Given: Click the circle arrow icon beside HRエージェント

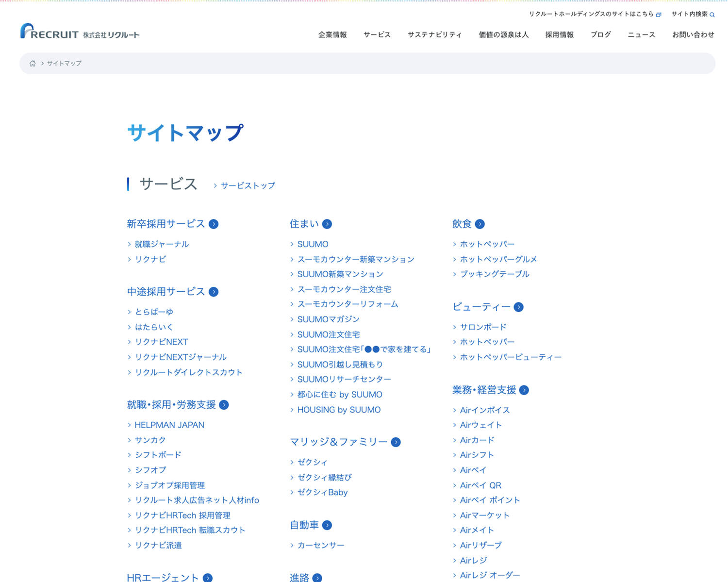Looking at the screenshot, I should 208,578.
